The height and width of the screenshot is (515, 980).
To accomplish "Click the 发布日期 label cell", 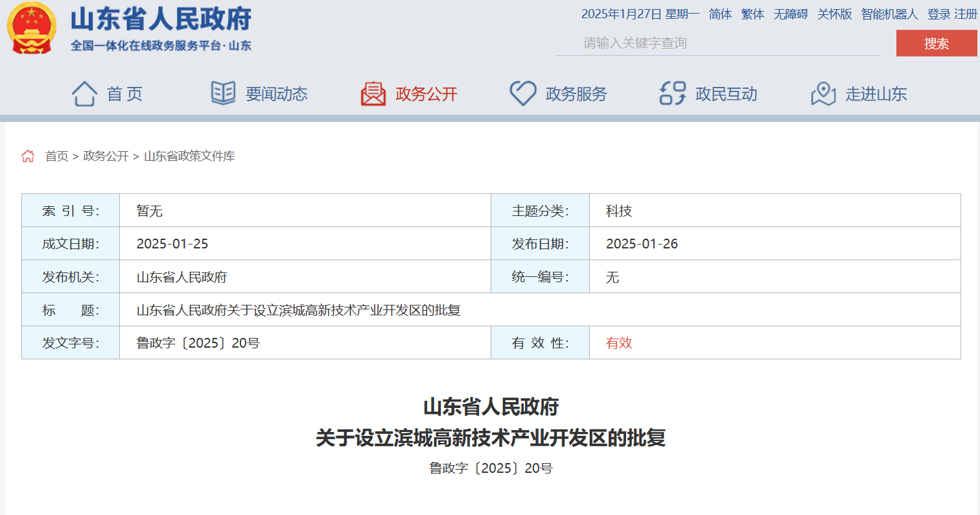I will [x=540, y=244].
